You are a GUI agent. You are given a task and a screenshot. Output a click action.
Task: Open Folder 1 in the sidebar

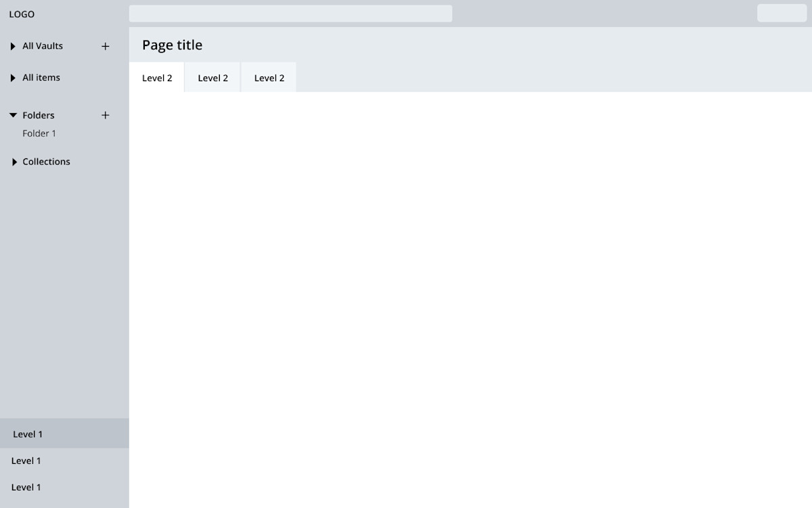[39, 133]
